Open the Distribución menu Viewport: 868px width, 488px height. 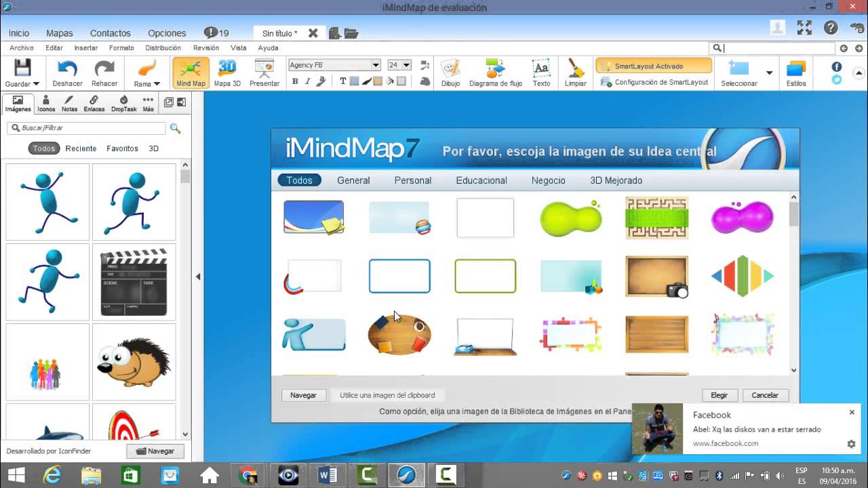point(163,48)
